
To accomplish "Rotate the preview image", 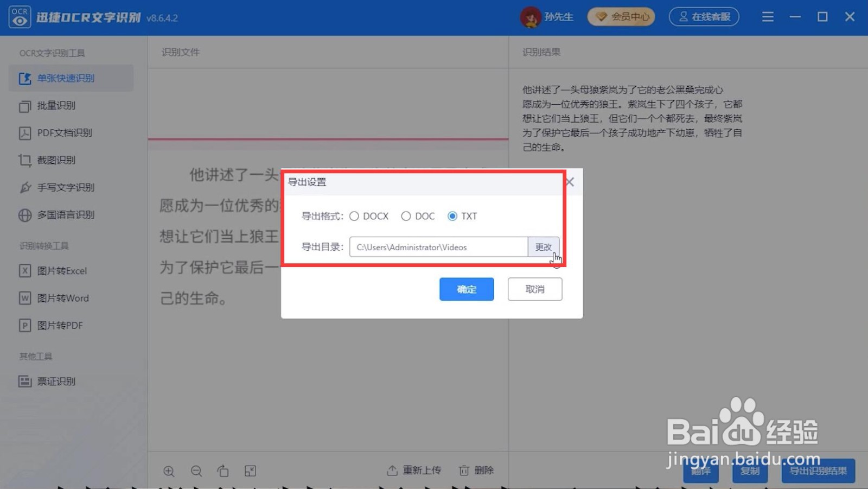I will click(x=223, y=471).
